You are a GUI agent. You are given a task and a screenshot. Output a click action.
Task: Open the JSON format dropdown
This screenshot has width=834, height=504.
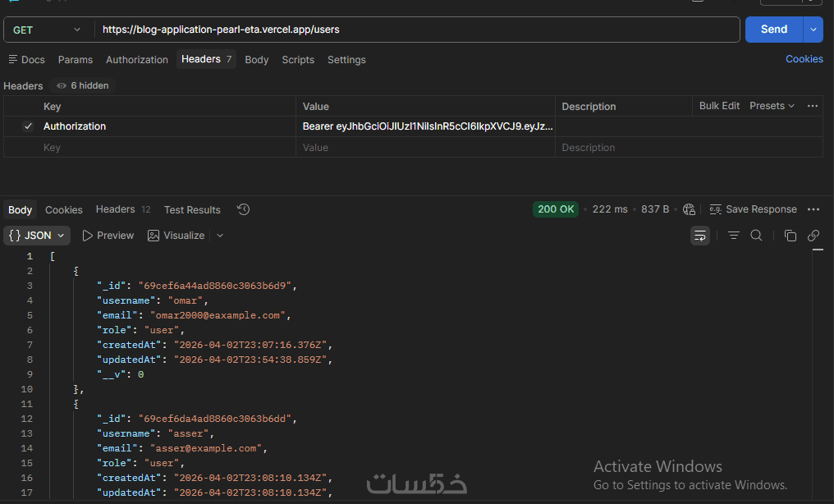37,236
